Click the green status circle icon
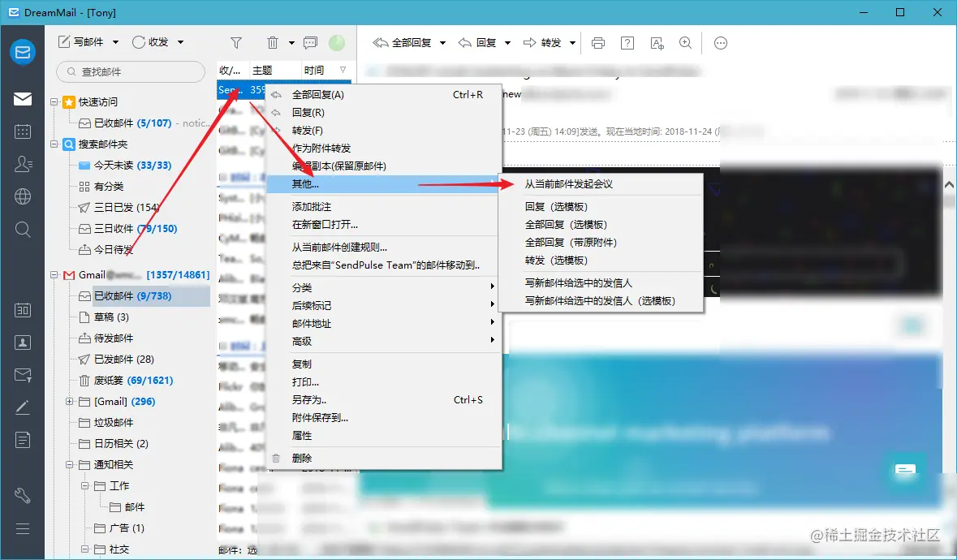The height and width of the screenshot is (560, 957). click(337, 43)
